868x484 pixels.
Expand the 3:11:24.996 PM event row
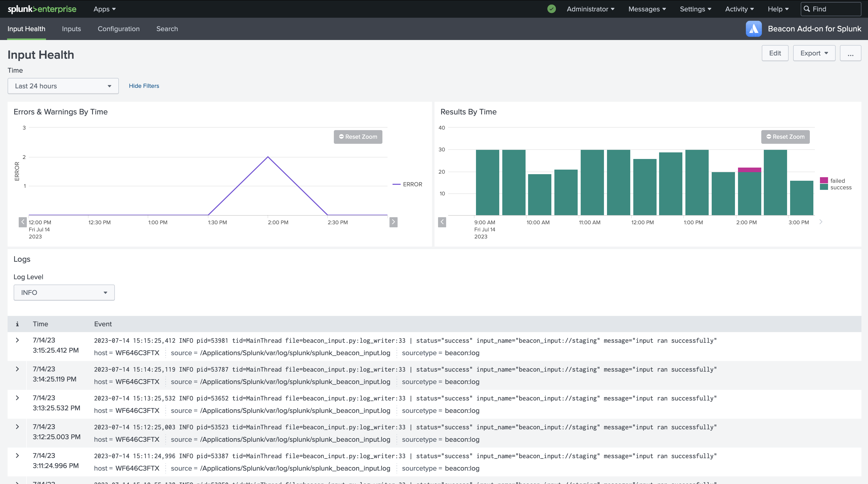point(17,456)
